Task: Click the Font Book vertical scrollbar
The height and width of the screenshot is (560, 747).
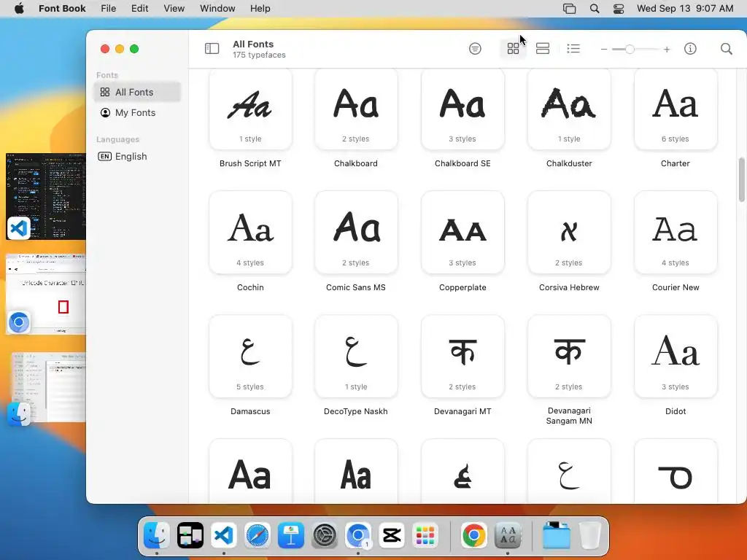Action: pos(741,179)
